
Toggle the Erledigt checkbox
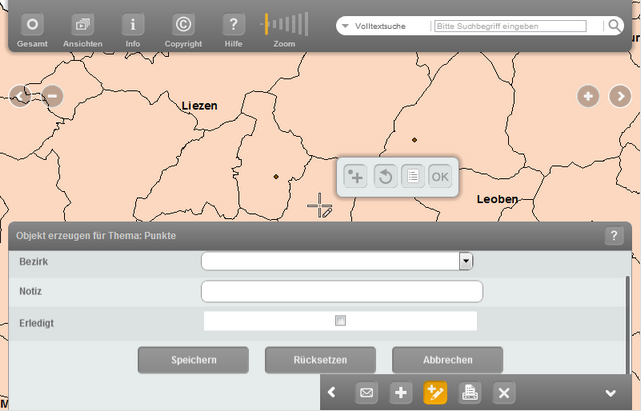(x=340, y=320)
